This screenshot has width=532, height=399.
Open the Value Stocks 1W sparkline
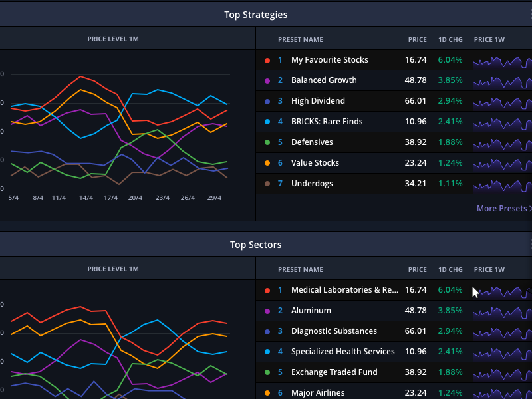pos(503,165)
